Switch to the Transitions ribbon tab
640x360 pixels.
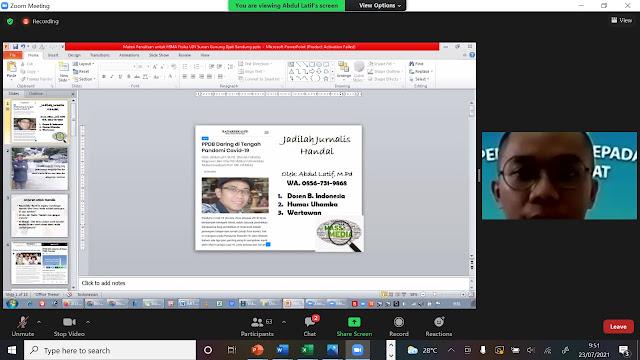click(x=100, y=55)
